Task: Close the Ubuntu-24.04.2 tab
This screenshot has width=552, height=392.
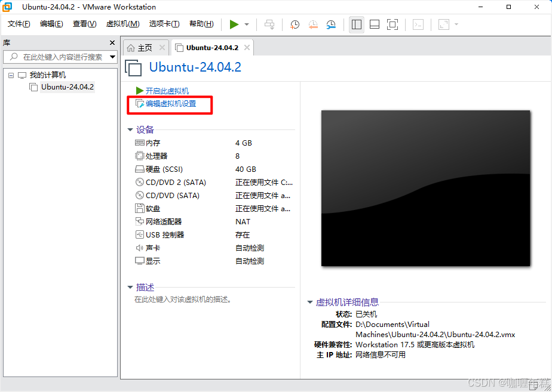Action: (x=247, y=48)
